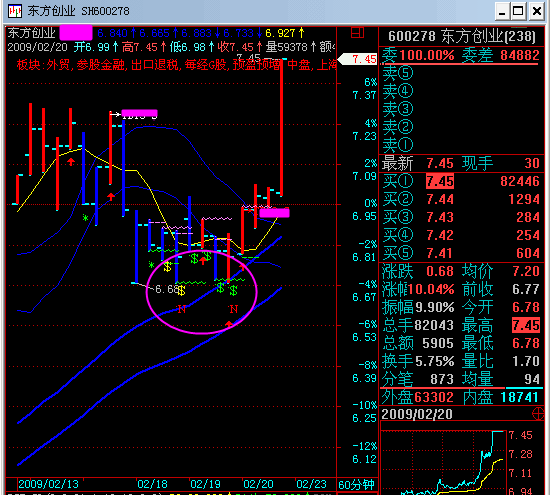Click the -10% label on price axis
The height and width of the screenshot is (495, 550).
tap(365, 405)
